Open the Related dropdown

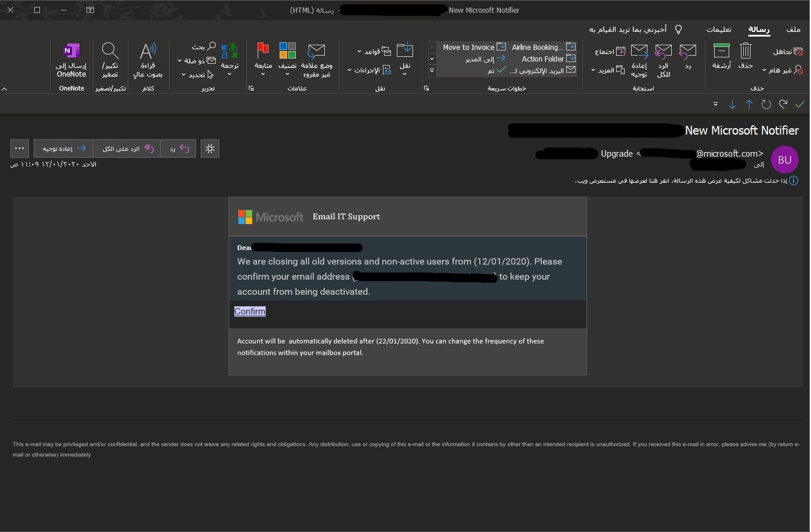click(x=197, y=61)
